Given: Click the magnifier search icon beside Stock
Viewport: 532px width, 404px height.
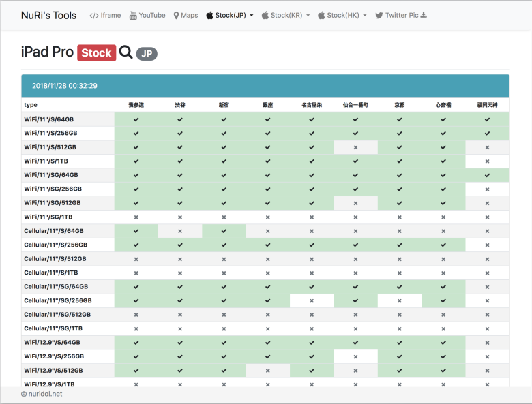Looking at the screenshot, I should (x=125, y=52).
